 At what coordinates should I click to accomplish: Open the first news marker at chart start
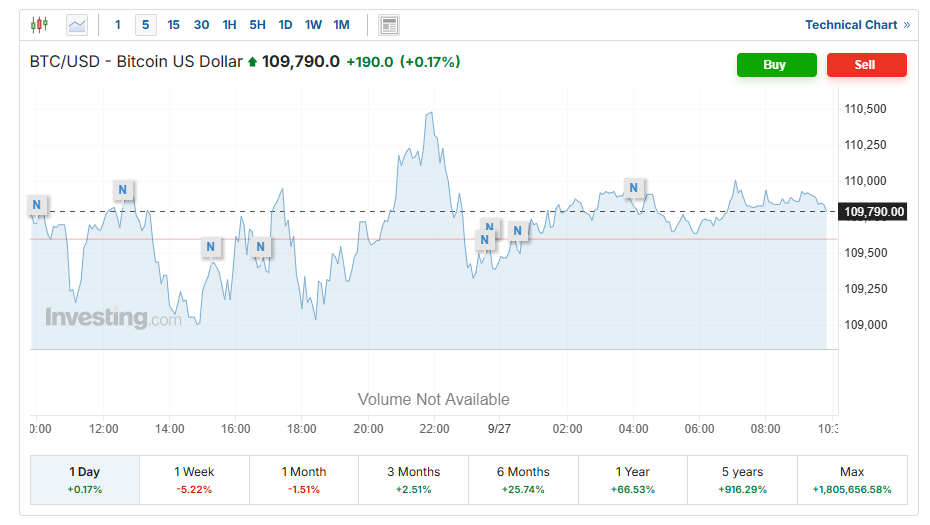[x=37, y=206]
